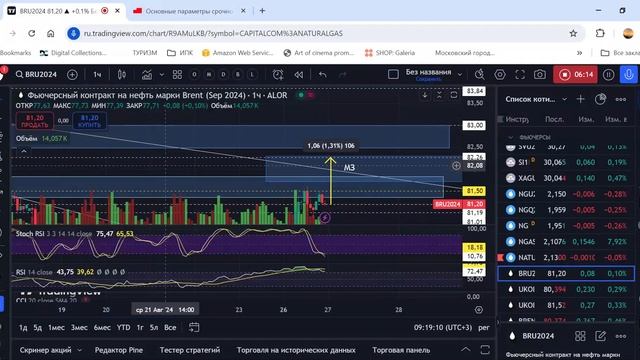Toggle the blue microphone button

tap(629, 74)
